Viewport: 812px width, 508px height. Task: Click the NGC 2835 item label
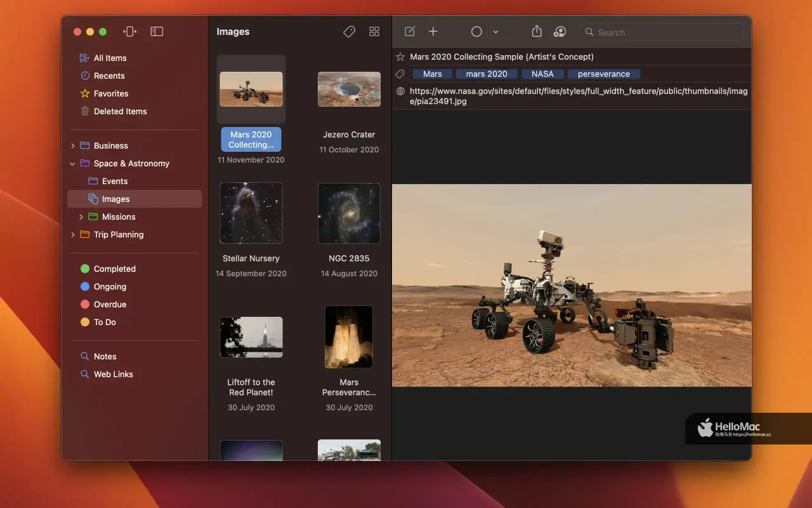[x=349, y=258]
